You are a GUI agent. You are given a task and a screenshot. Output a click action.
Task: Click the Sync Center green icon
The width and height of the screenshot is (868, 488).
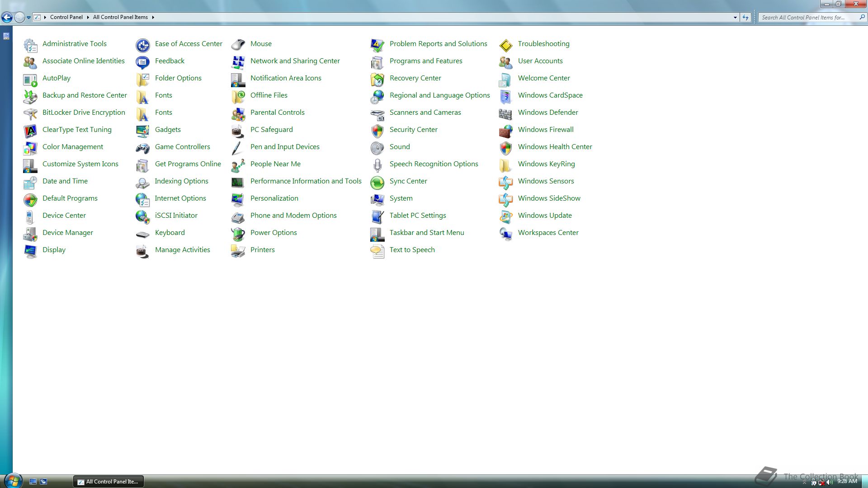377,182
